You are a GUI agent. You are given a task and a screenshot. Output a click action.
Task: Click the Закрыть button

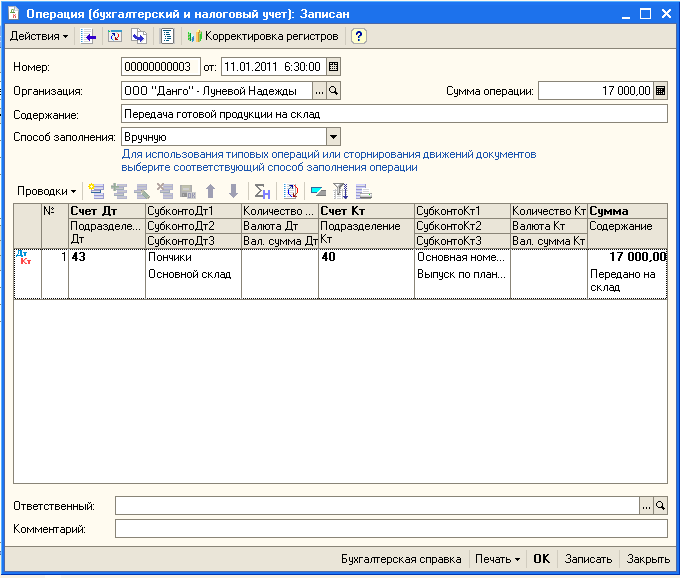point(648,559)
